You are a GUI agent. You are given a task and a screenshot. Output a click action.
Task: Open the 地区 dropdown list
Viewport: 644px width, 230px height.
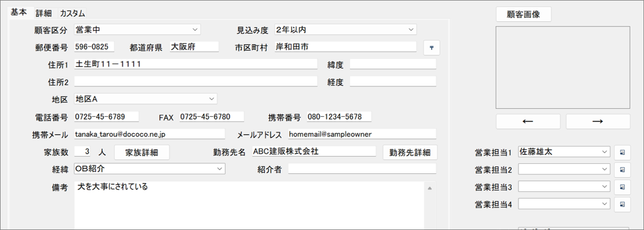tap(211, 99)
